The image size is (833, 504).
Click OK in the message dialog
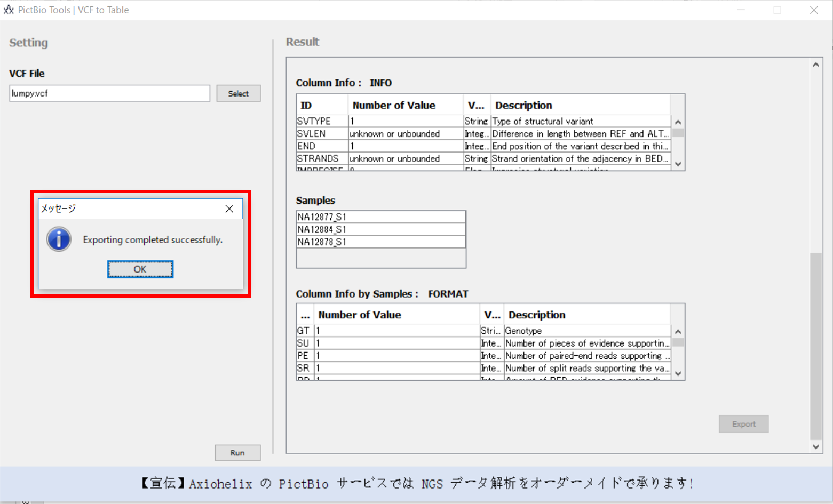click(140, 269)
